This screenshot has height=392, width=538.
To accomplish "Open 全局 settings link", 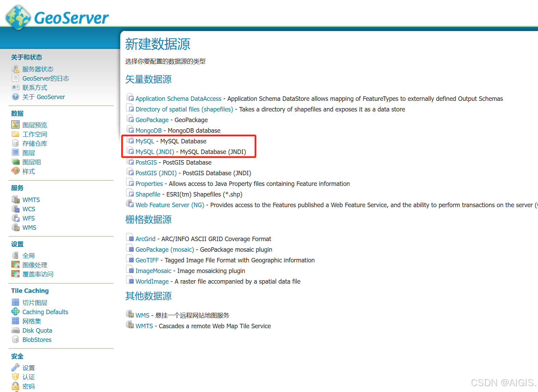I will 28,256.
